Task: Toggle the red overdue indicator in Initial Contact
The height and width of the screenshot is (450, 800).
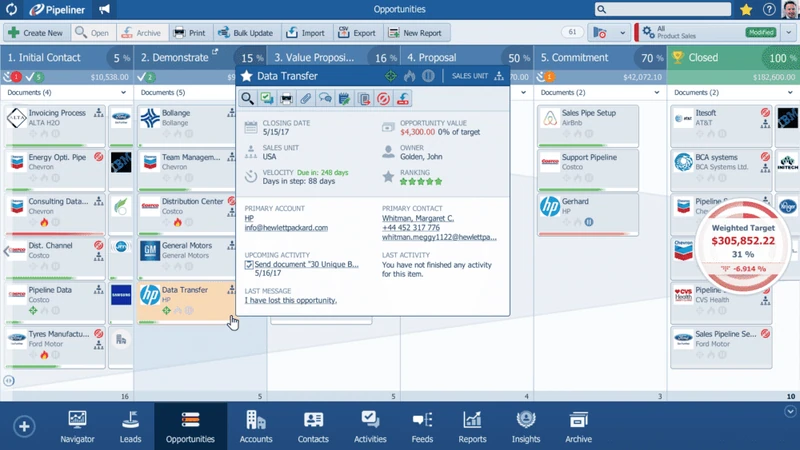Action: pyautogui.click(x=16, y=77)
